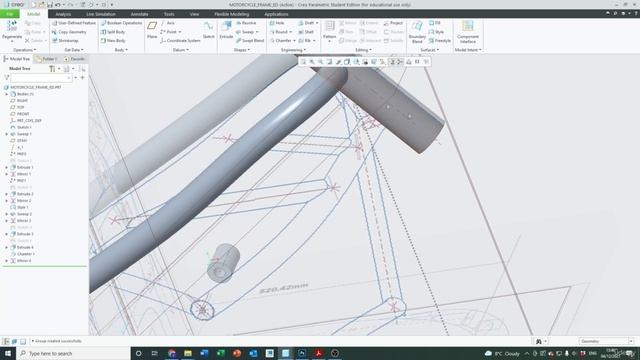The height and width of the screenshot is (360, 640).
Task: Click the Windows Start button
Action: pyautogui.click(x=8, y=353)
